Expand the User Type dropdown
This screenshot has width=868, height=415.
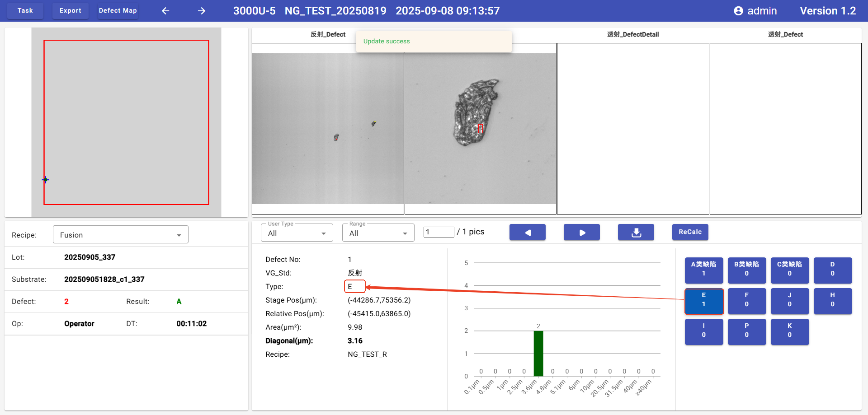coord(297,233)
